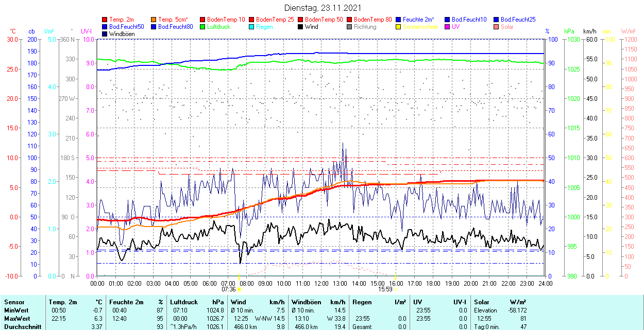This screenshot has width=644, height=330.
Task: Select the Feuchte 2m* legend label
Action: click(419, 20)
